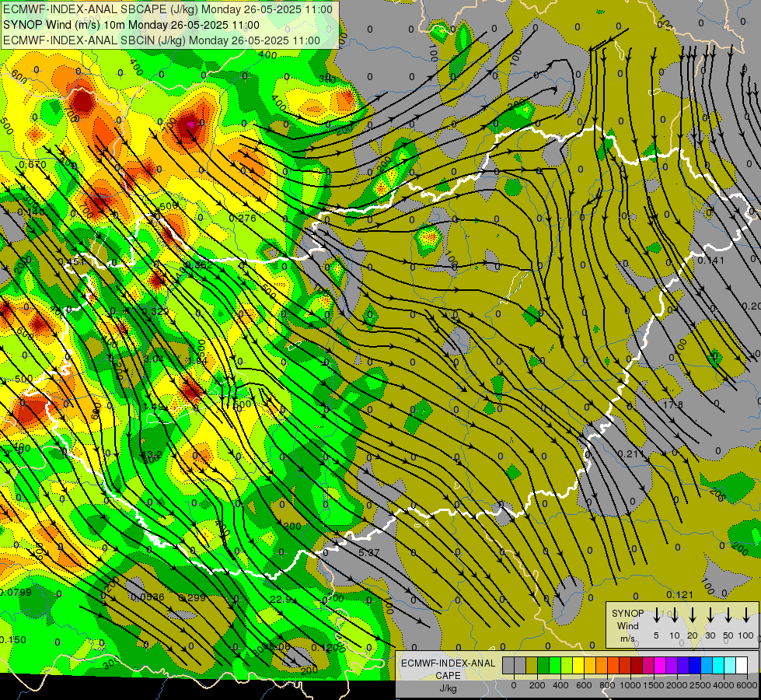Click the 0.140 value on the map
This screenshot has height=700, width=761.
click(30, 212)
